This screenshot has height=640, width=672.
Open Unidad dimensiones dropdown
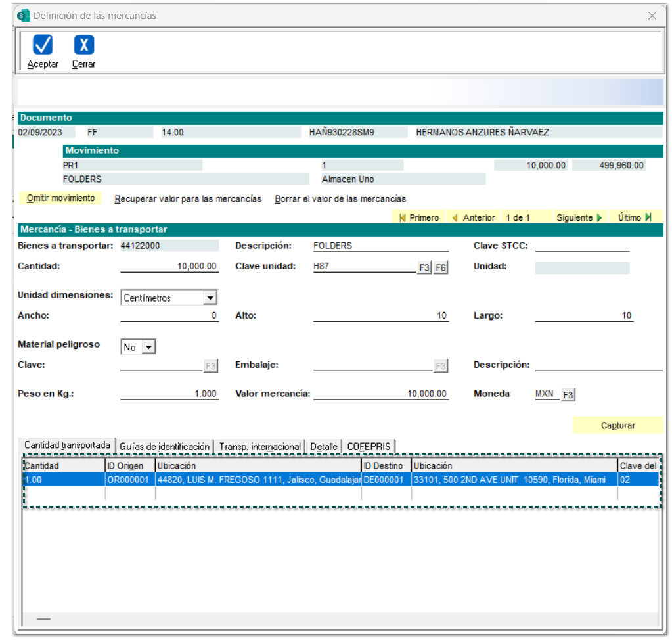pos(210,298)
